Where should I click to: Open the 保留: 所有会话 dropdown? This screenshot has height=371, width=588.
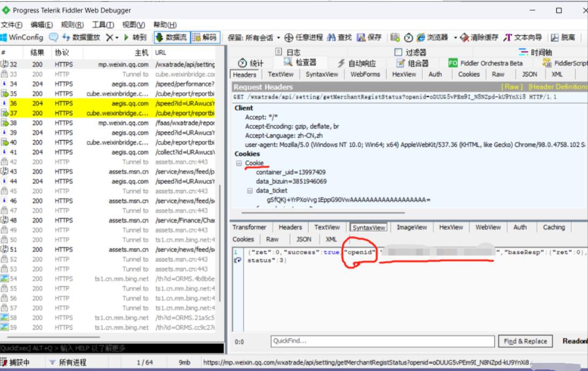coord(254,38)
